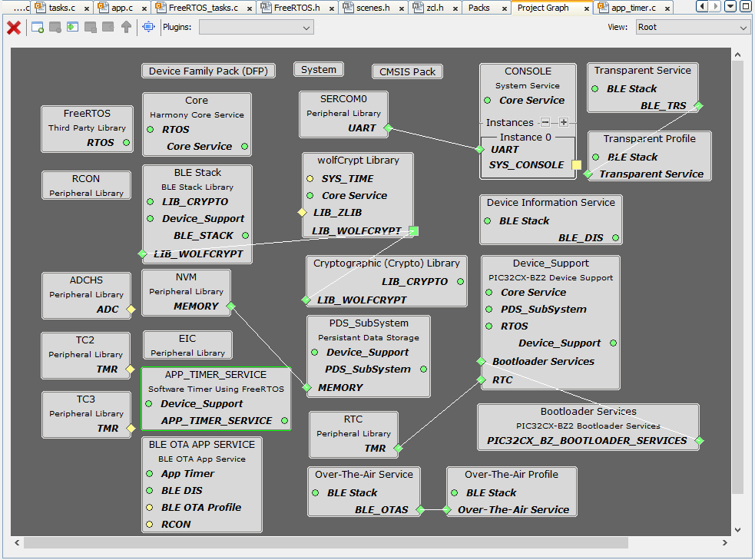This screenshot has width=755, height=560.
Task: Toggle the RCON dependency circle in BLE OTA APP SERVICE
Action: coord(150,525)
